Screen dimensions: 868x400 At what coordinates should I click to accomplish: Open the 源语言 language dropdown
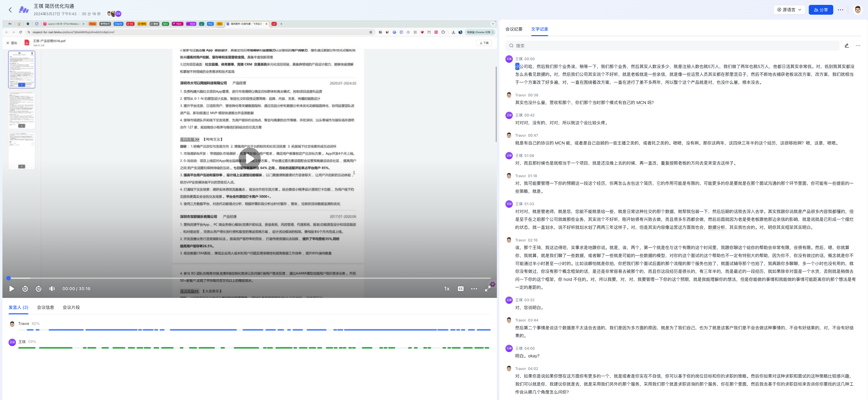point(789,10)
